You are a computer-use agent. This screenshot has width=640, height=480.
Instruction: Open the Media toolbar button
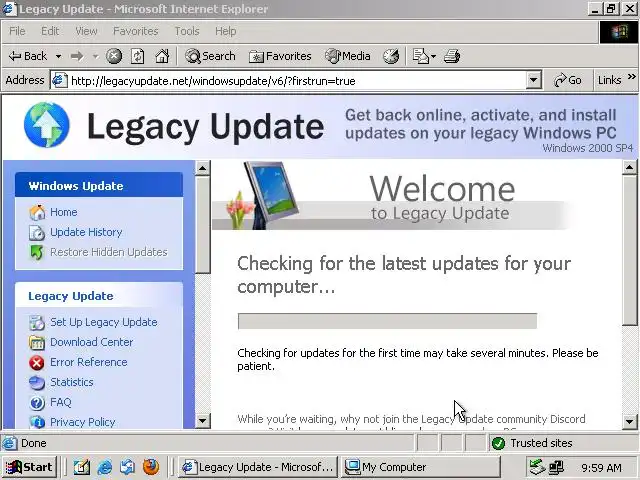(x=348, y=56)
